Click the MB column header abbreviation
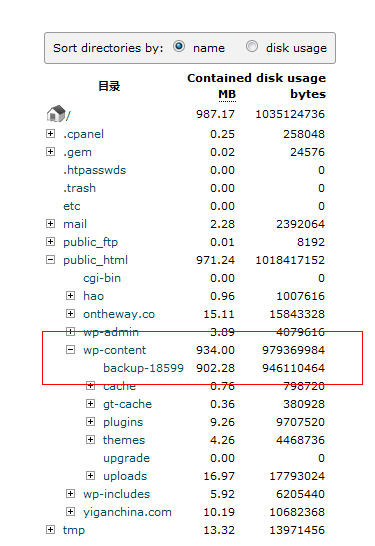The image size is (375, 546). [227, 94]
